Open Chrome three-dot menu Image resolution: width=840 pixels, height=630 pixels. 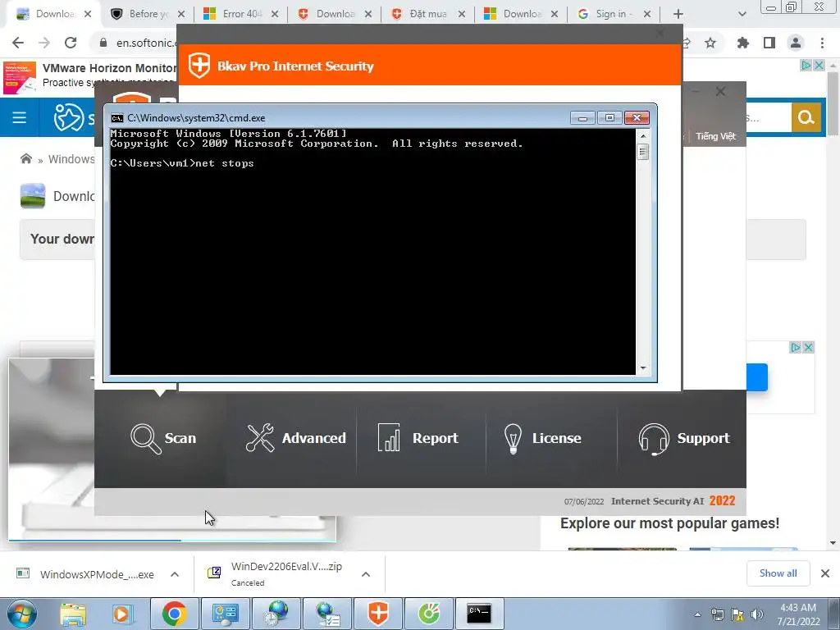coord(822,43)
